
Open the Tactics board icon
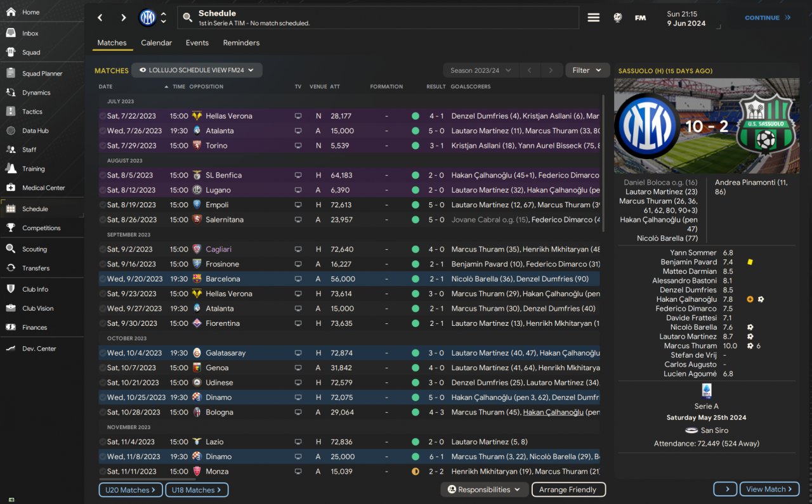pyautogui.click(x=11, y=112)
